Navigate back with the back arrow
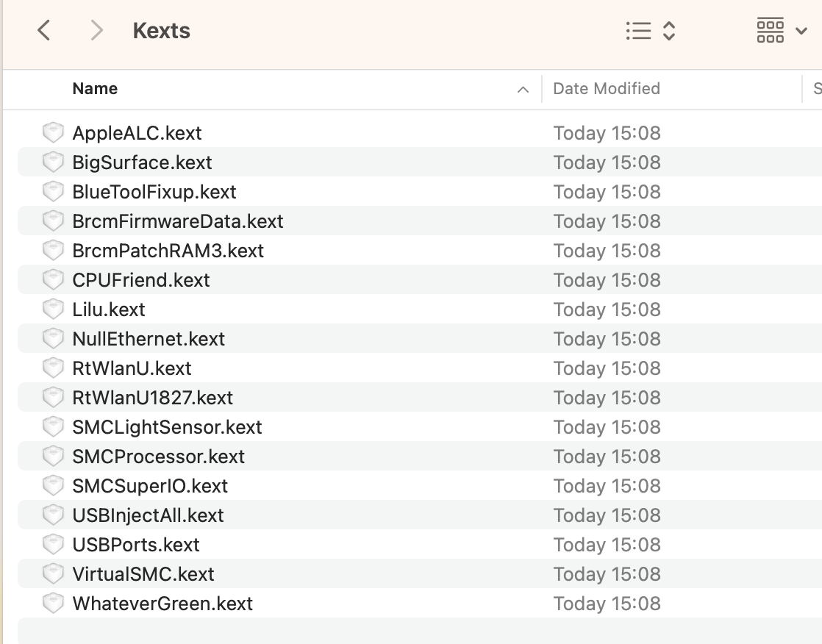Viewport: 822px width, 644px height. click(x=44, y=30)
